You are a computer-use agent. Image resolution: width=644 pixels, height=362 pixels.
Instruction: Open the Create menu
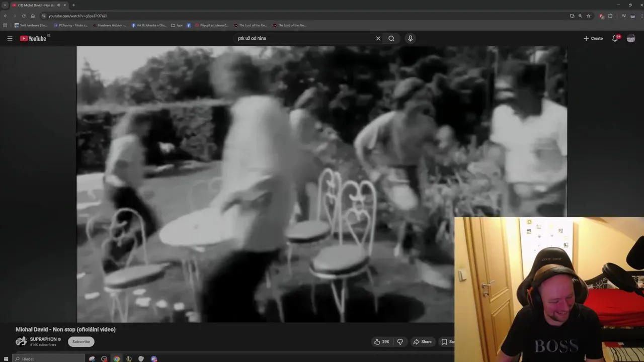pyautogui.click(x=593, y=38)
